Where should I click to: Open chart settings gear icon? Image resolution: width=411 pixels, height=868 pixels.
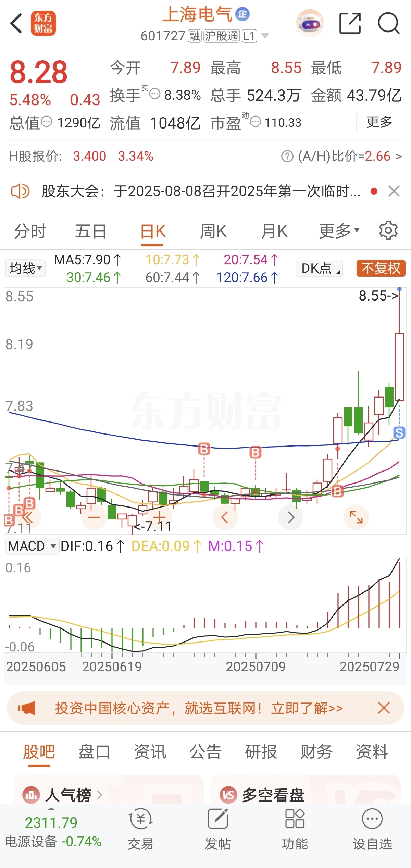tap(388, 231)
